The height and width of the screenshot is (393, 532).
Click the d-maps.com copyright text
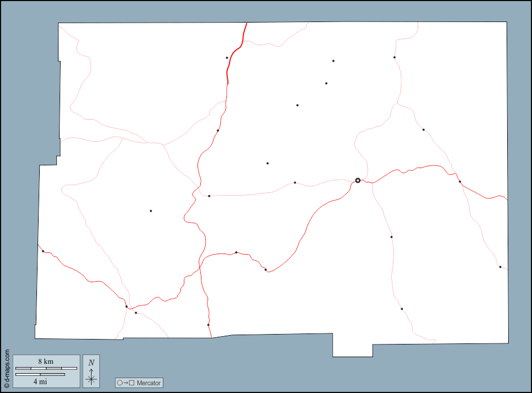tap(7, 367)
